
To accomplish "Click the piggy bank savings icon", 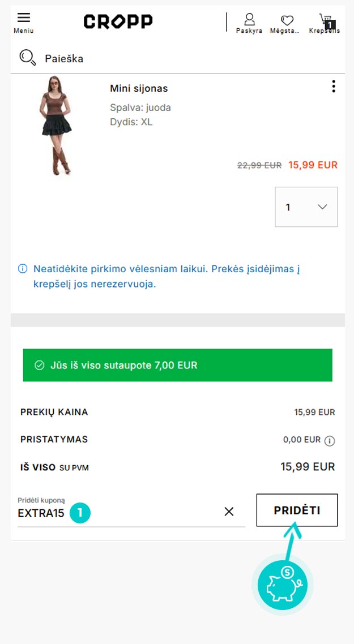I will (x=283, y=585).
